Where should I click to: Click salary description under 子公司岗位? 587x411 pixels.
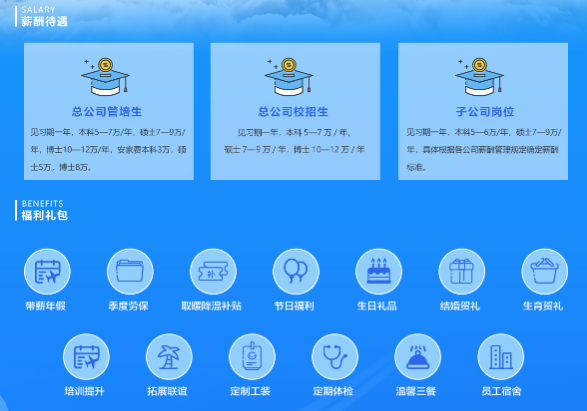[483, 150]
